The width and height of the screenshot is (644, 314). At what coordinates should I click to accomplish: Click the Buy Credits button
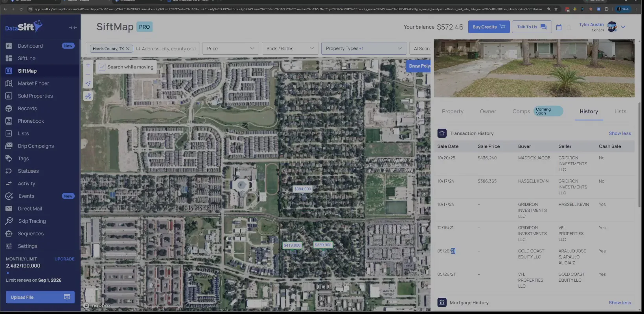coord(489,27)
